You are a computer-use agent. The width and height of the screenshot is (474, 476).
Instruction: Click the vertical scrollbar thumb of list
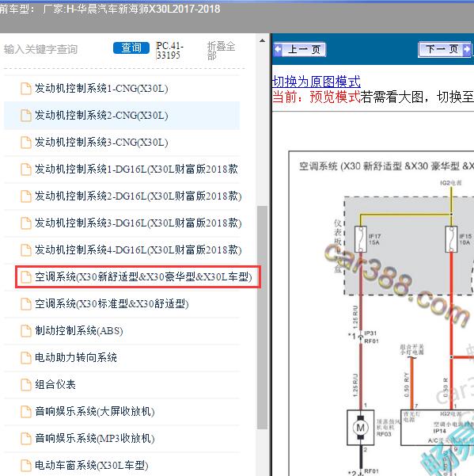(262, 318)
